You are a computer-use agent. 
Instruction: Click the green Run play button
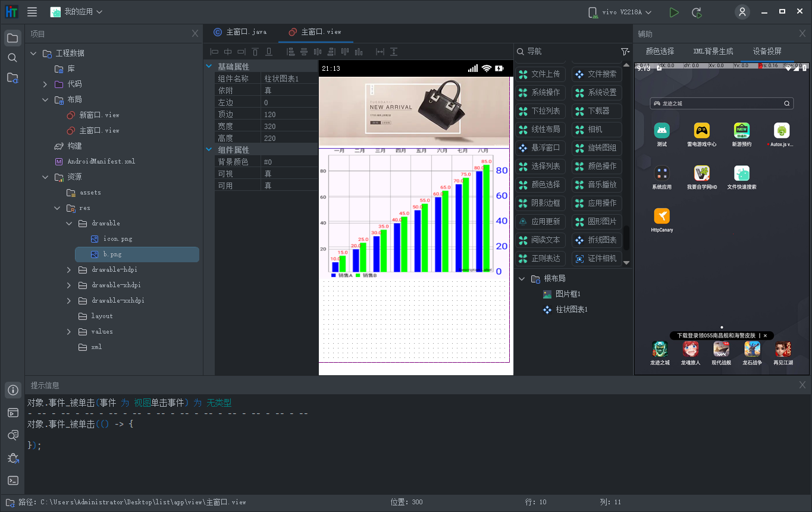tap(673, 12)
